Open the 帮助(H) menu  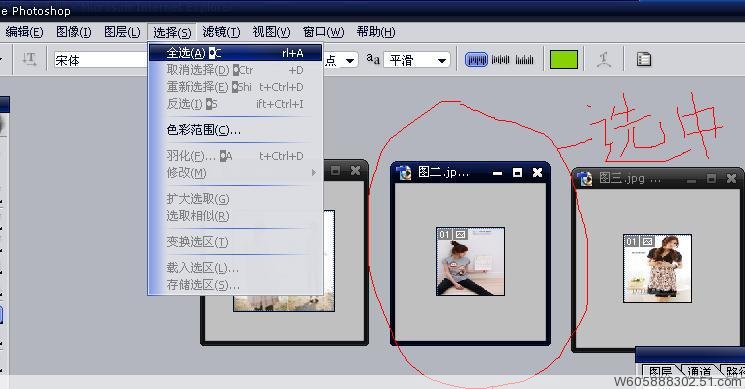point(376,32)
